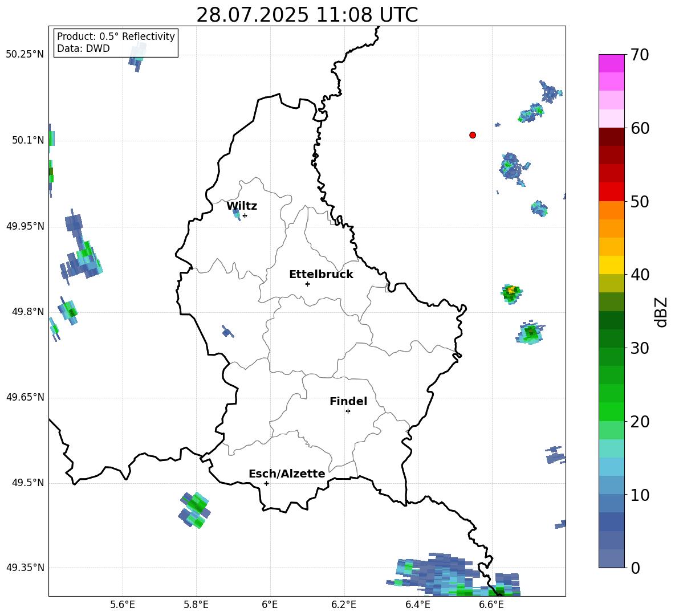This screenshot has width=675, height=616.
Task: Click the 49.5°N latitude tick label
Action: (x=28, y=483)
